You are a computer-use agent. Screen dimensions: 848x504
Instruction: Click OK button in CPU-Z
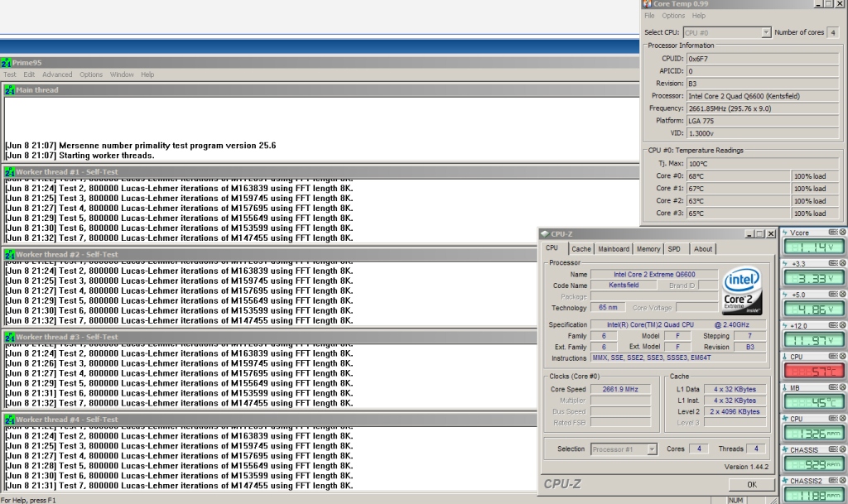[x=752, y=485]
